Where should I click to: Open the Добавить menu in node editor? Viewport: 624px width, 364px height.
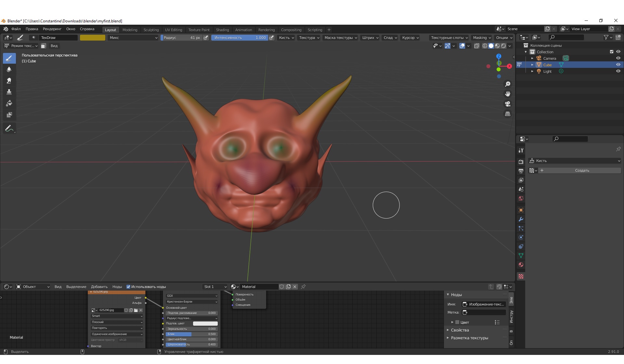click(x=99, y=287)
